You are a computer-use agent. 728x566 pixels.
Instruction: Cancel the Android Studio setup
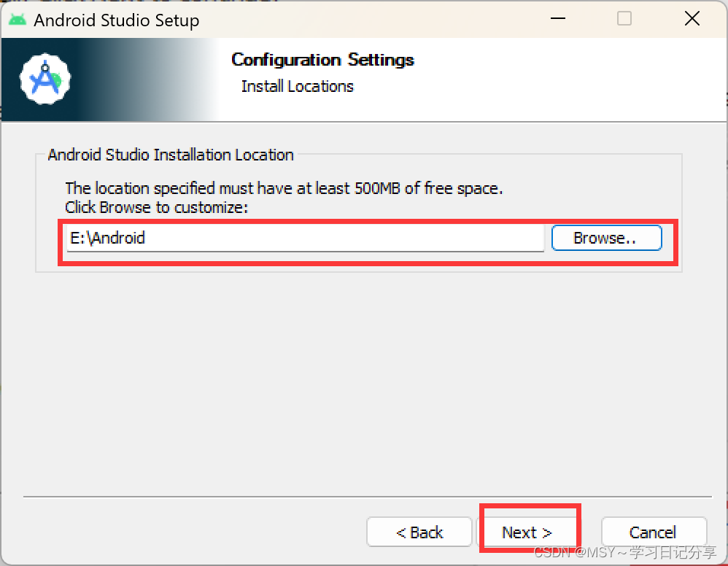point(654,532)
